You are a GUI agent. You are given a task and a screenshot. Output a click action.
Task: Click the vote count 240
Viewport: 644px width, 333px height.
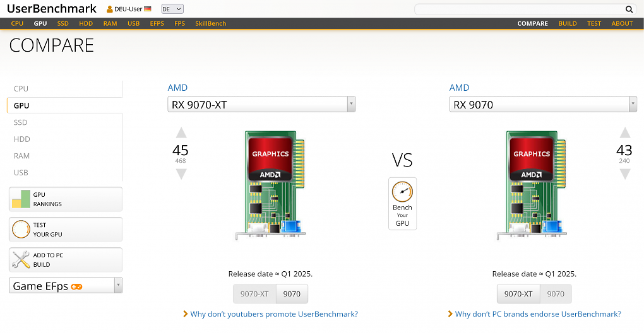click(624, 161)
